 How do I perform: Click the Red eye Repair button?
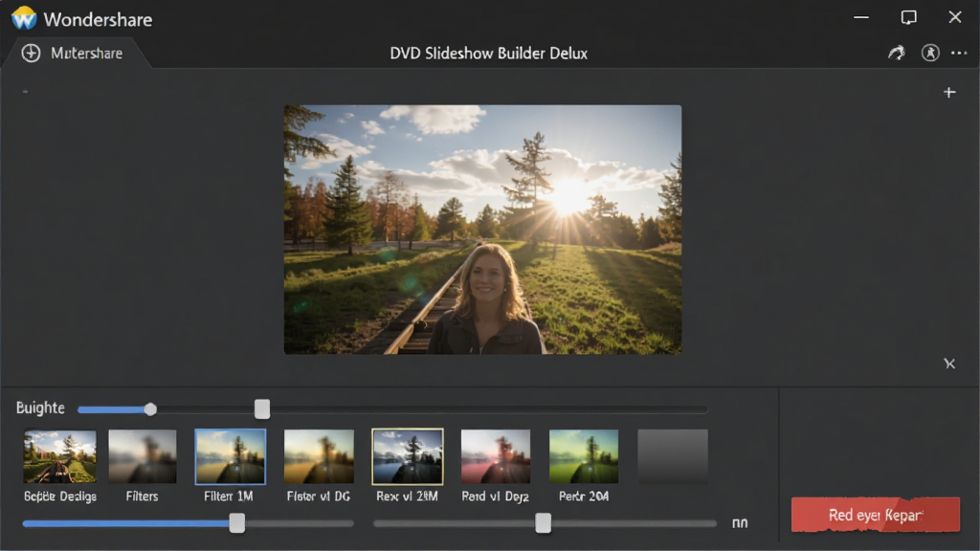click(x=875, y=515)
